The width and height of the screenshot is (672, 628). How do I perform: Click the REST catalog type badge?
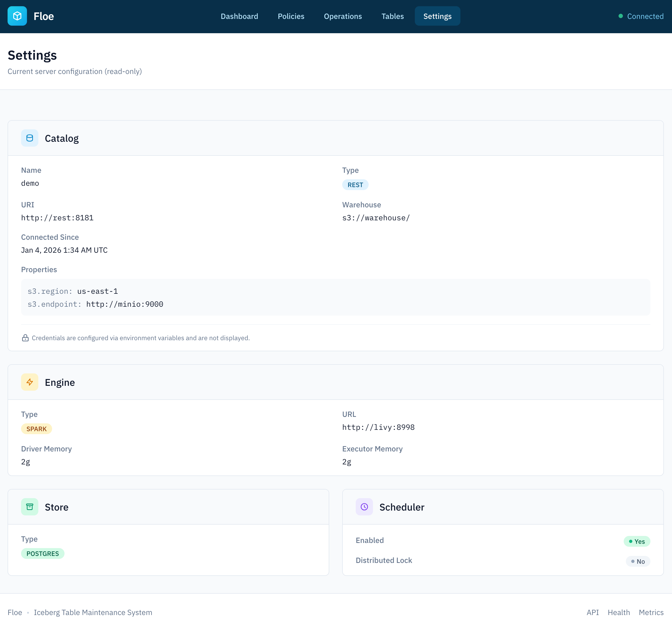[355, 185]
